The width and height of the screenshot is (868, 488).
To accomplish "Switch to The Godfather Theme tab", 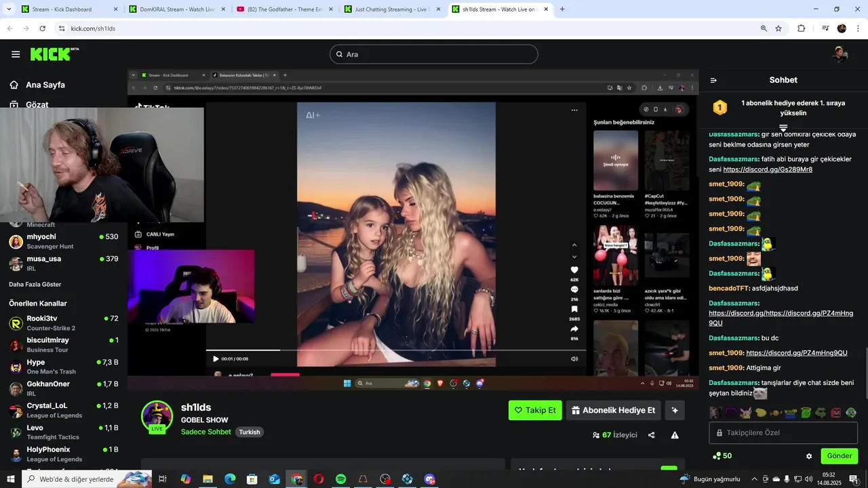I will pyautogui.click(x=285, y=9).
